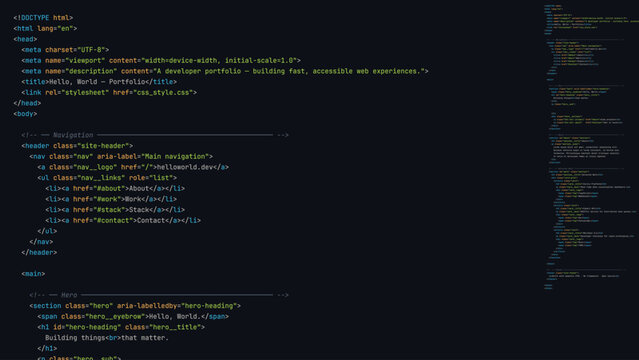Click the Navigation comment line
The image size is (639, 360).
pyautogui.click(x=155, y=135)
